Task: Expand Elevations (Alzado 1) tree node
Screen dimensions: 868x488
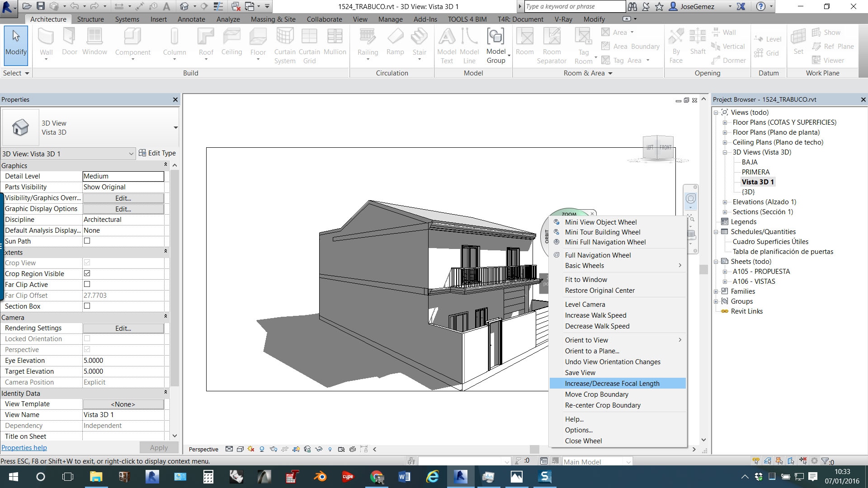Action: (x=725, y=202)
